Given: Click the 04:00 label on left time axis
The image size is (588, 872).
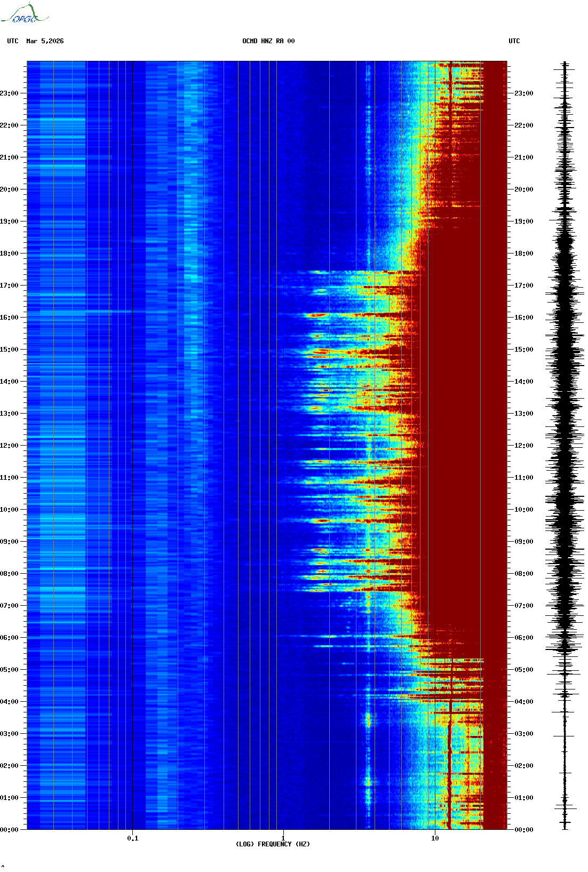Looking at the screenshot, I should (x=9, y=702).
